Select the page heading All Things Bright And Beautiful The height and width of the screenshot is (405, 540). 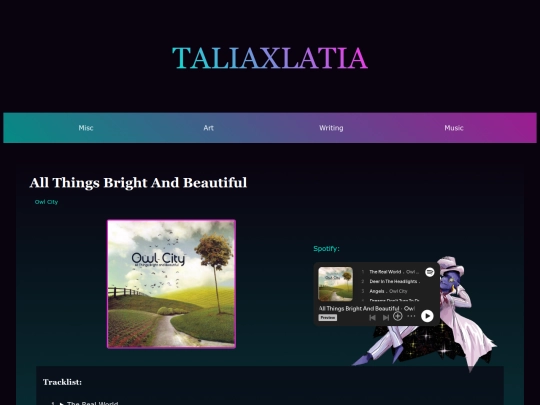point(138,183)
